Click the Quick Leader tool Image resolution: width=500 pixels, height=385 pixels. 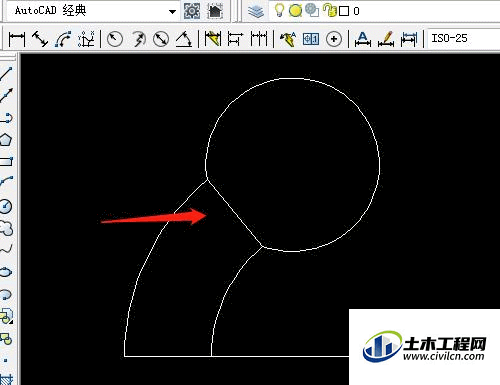click(x=288, y=39)
